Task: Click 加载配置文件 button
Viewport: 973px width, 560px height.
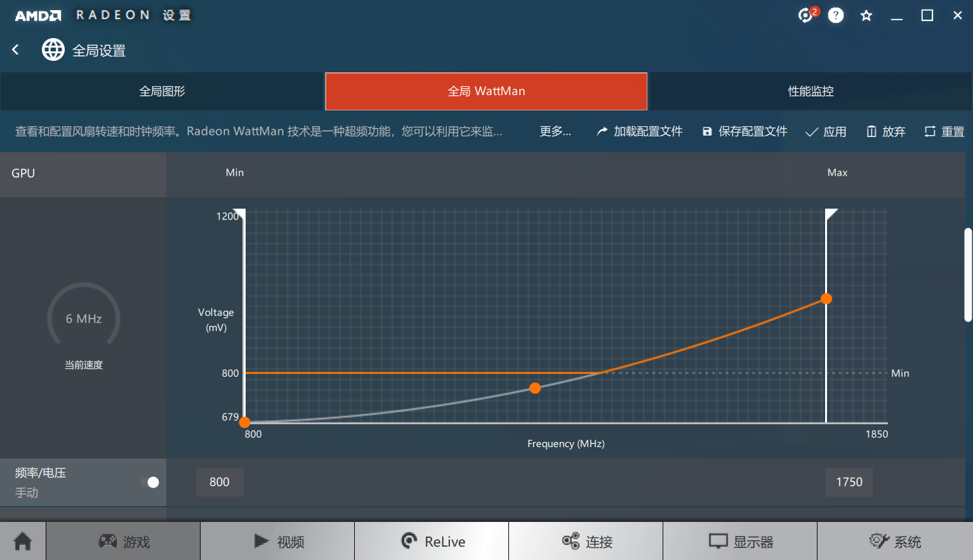Action: pos(640,131)
